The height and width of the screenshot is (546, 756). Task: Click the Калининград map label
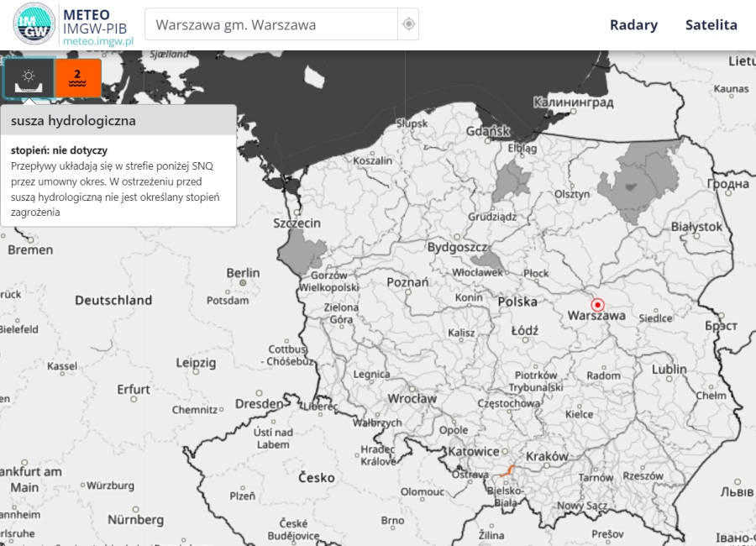tap(573, 102)
